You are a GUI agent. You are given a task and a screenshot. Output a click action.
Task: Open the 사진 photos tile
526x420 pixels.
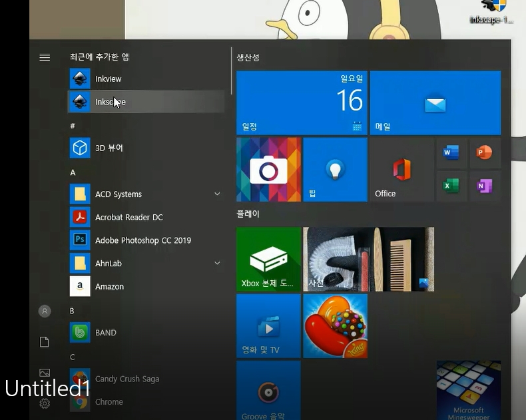[x=369, y=260]
